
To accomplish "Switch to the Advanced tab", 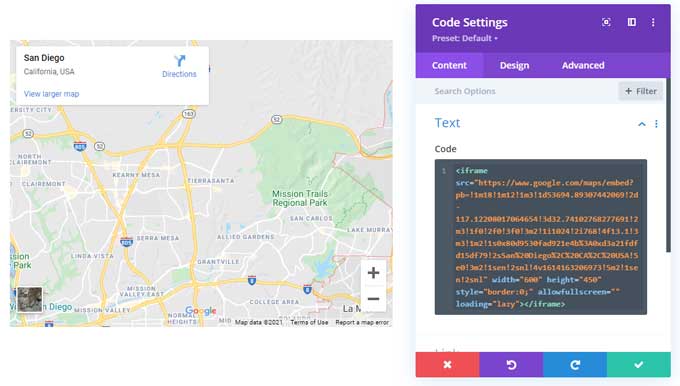I will click(583, 65).
